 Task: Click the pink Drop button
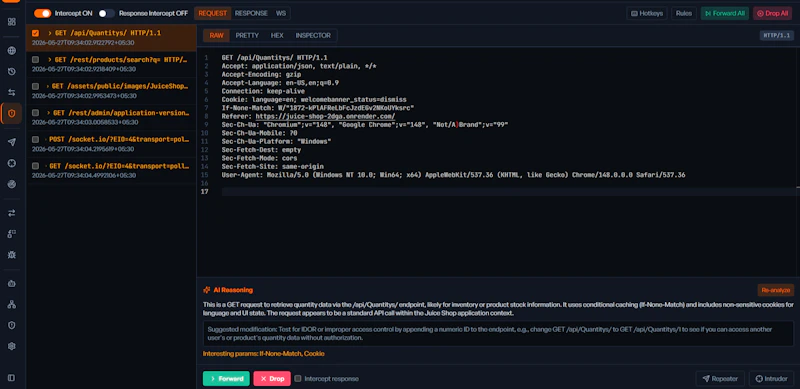(x=272, y=379)
